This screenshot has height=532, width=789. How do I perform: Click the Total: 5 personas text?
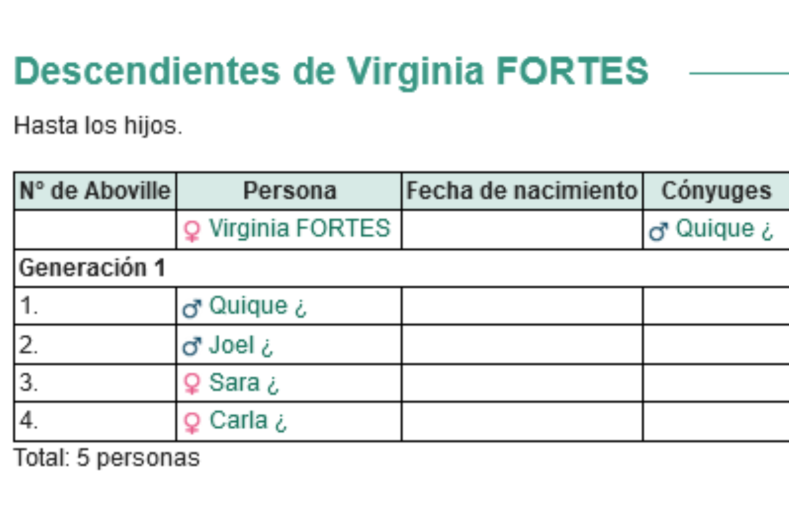(x=107, y=458)
